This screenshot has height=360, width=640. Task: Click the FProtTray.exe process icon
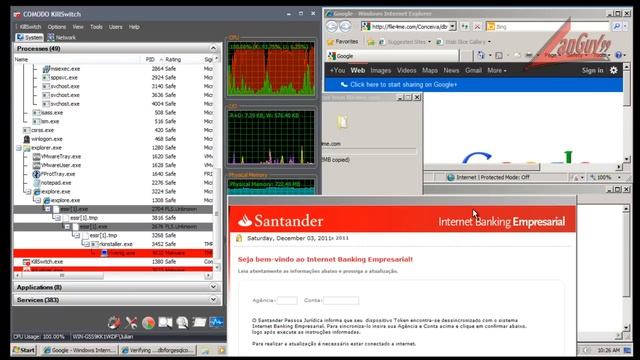(x=36, y=174)
